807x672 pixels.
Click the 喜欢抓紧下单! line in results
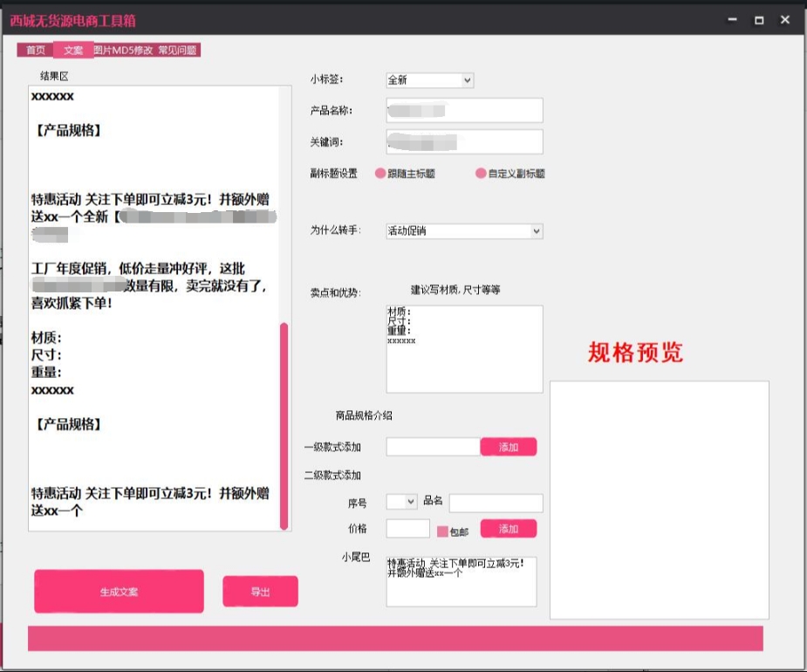pos(72,303)
